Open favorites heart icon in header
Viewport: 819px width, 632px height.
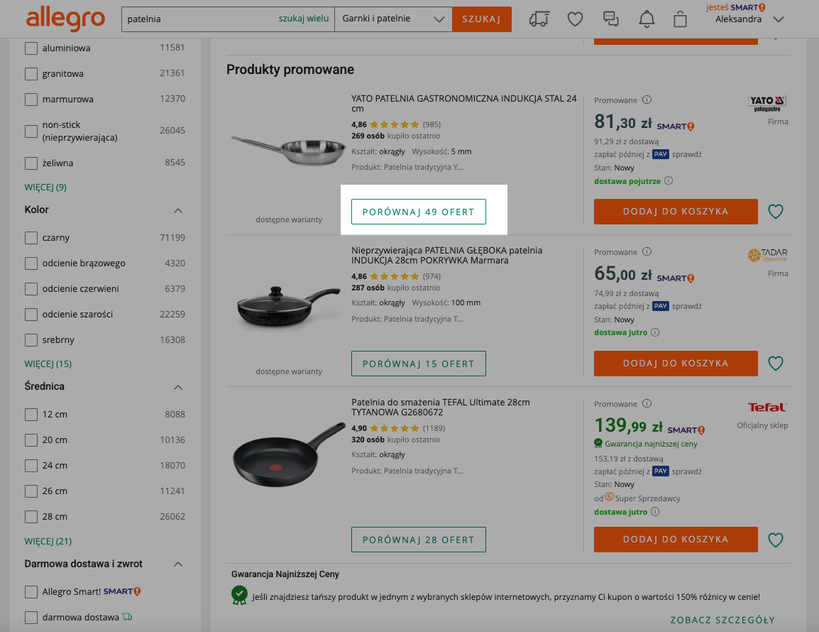tap(575, 19)
